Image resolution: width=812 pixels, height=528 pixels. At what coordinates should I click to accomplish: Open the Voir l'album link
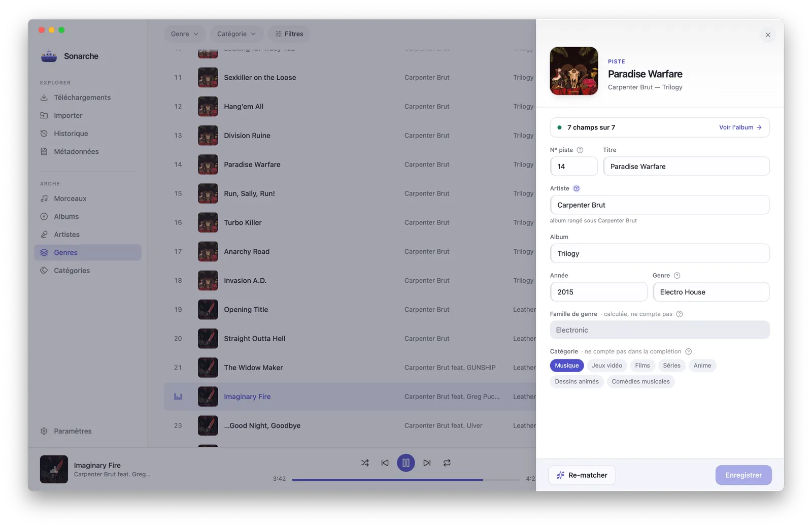coord(740,128)
